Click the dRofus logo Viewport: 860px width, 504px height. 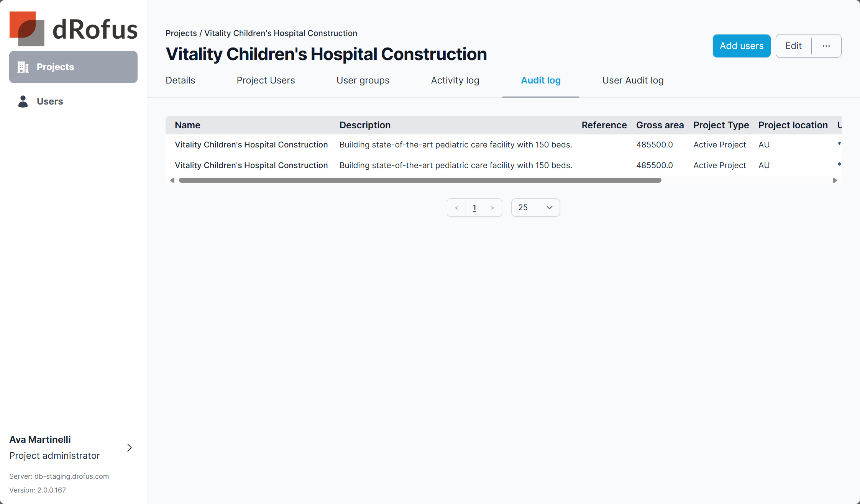[73, 29]
